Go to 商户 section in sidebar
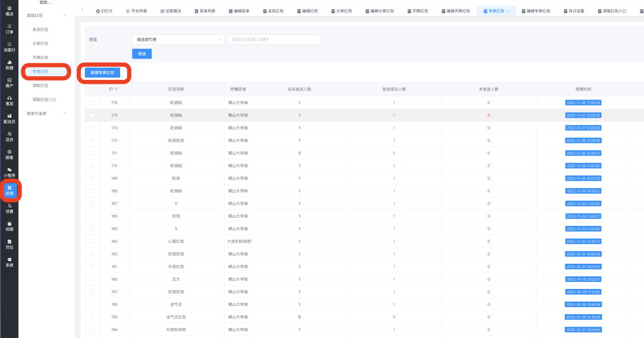The image size is (644, 338). point(9,82)
